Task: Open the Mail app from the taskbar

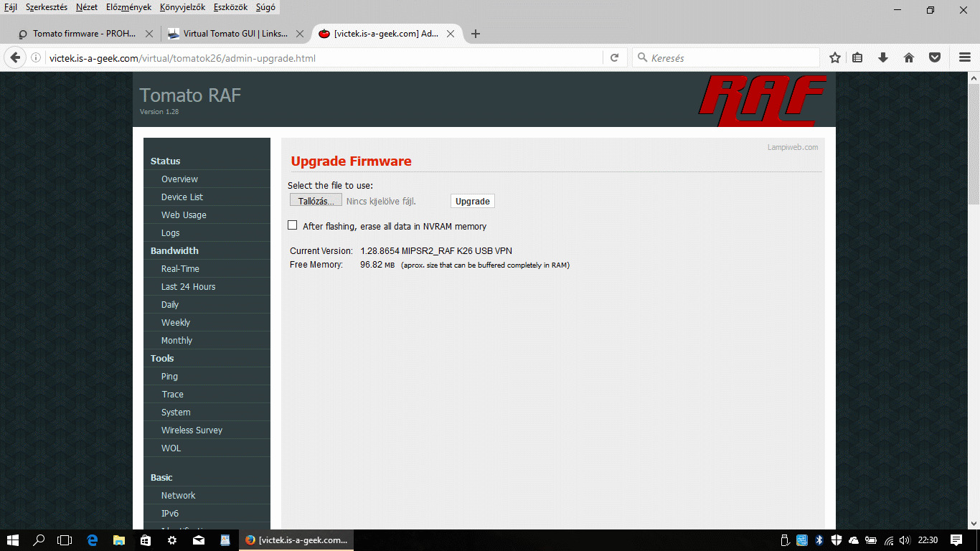Action: pos(199,540)
